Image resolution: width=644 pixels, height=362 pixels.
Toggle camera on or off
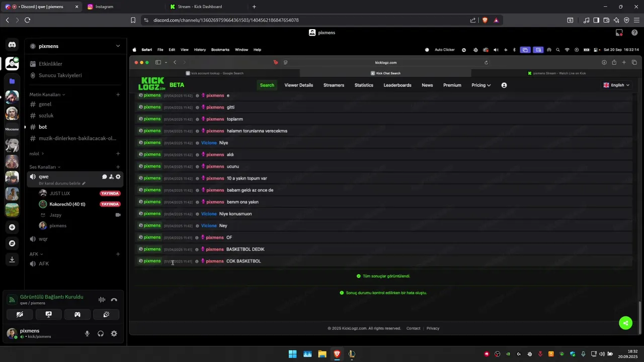click(x=20, y=314)
